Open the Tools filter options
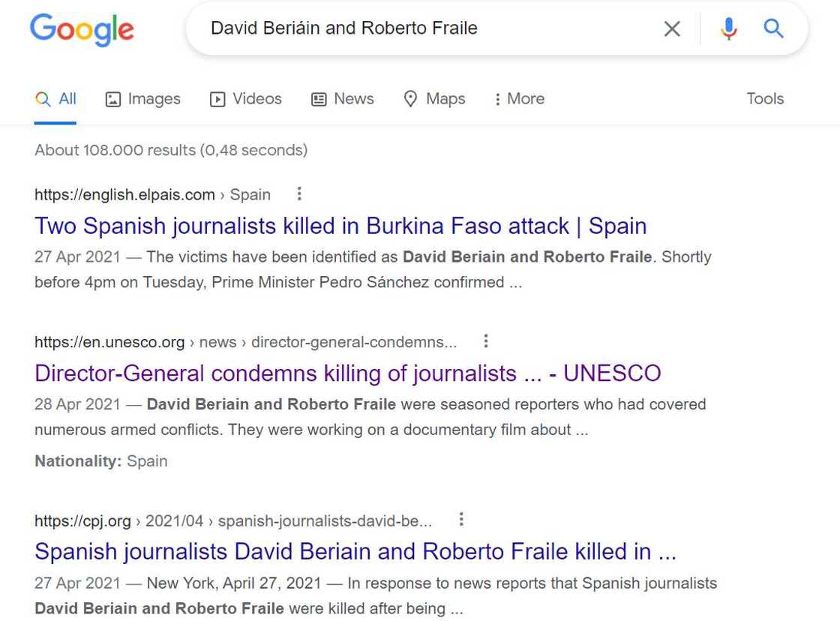 (765, 99)
